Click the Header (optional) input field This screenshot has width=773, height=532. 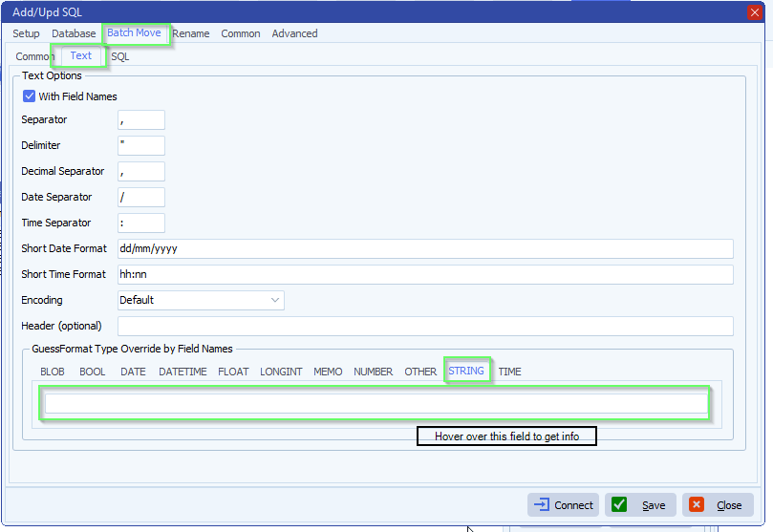click(425, 326)
